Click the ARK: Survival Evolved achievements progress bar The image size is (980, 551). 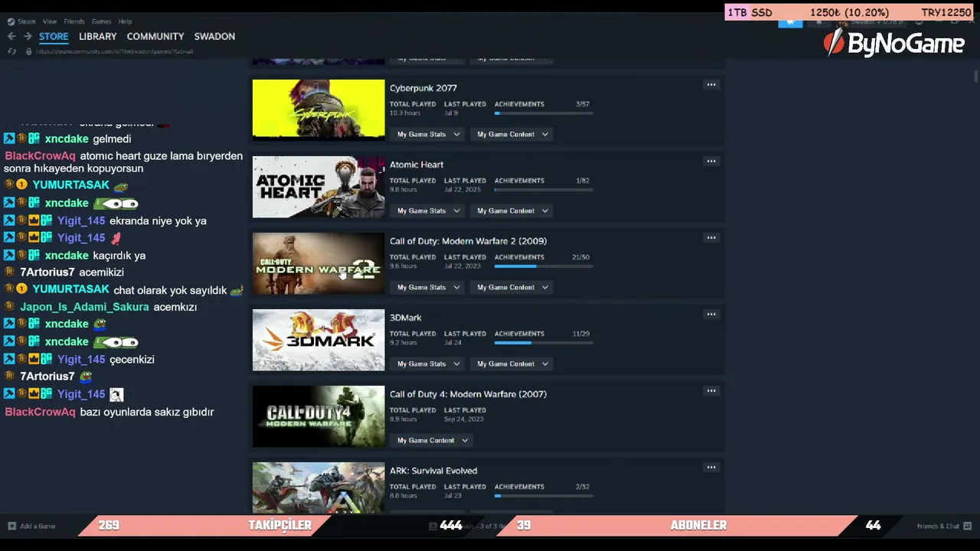tap(544, 496)
